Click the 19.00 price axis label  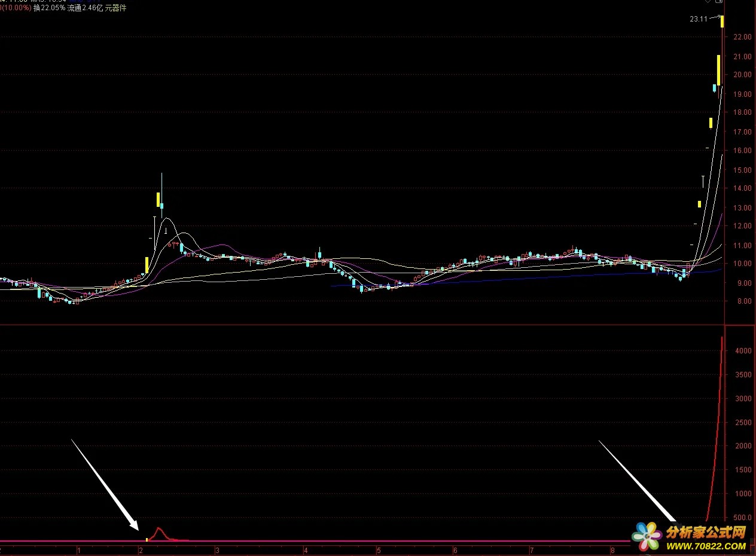(742, 94)
